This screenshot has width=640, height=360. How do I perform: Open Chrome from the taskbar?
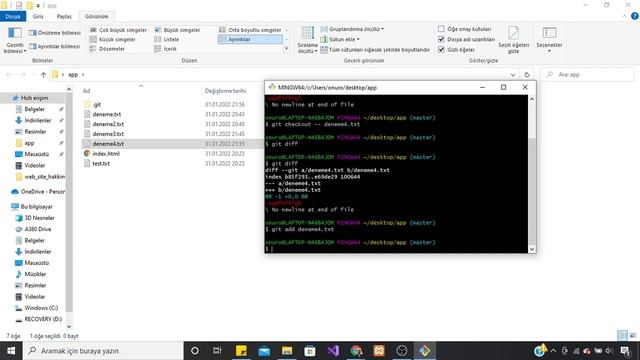tap(356, 351)
